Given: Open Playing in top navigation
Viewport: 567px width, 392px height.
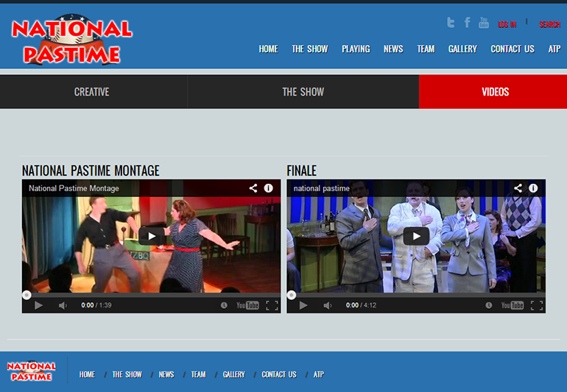Looking at the screenshot, I should click(356, 49).
